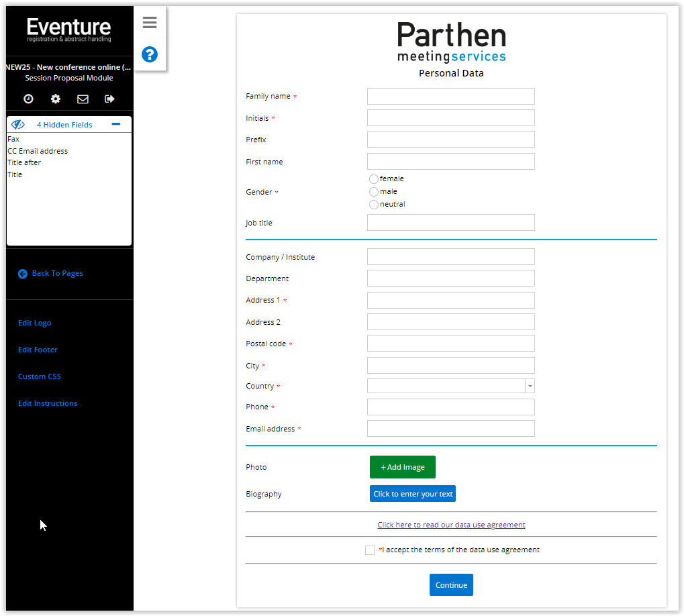Open Edit Logo in sidebar
Image resolution: width=684 pixels, height=616 pixels.
click(x=34, y=323)
